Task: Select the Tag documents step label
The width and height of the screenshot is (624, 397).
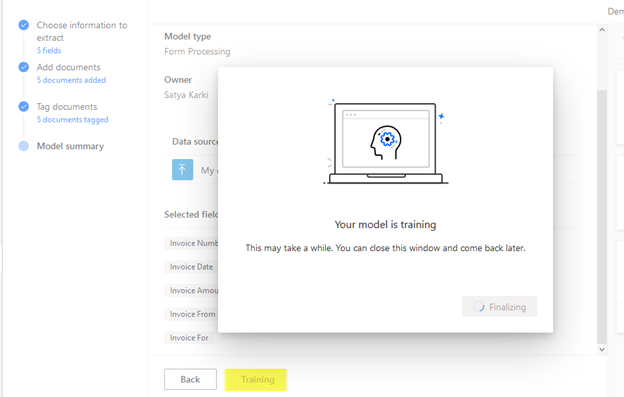Action: coord(67,107)
